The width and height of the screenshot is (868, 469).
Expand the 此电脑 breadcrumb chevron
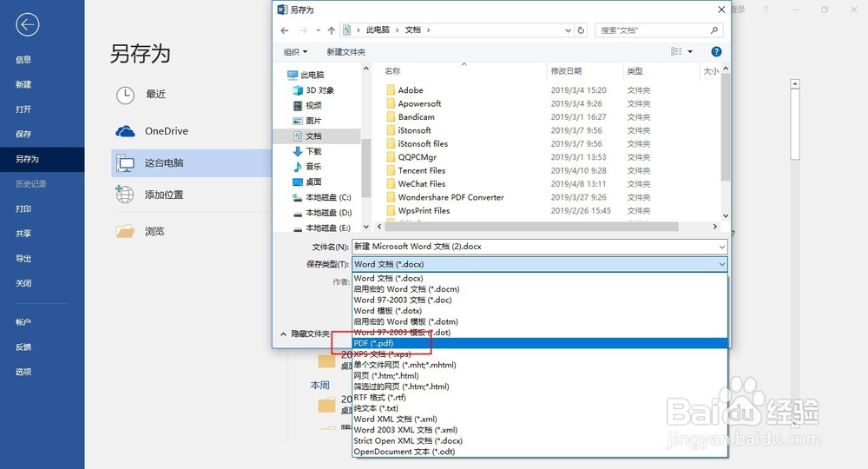pyautogui.click(x=397, y=30)
